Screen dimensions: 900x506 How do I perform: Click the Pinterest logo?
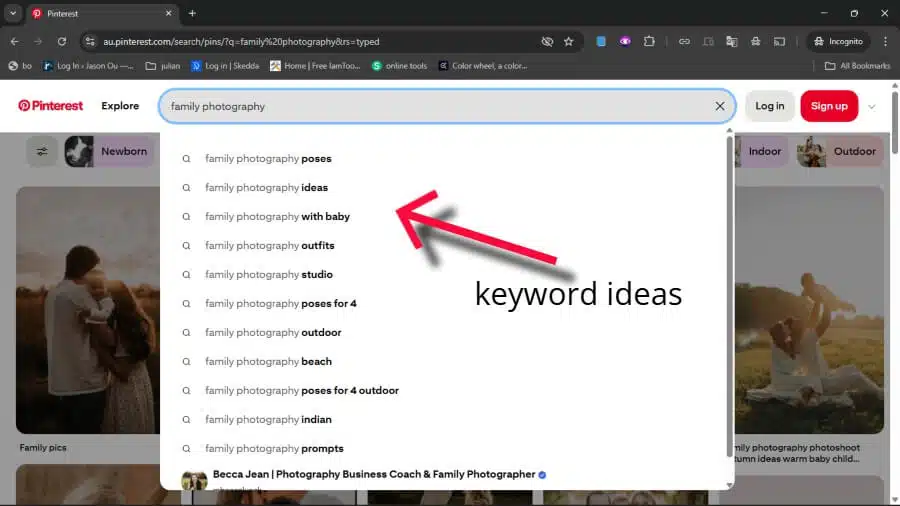coord(50,106)
